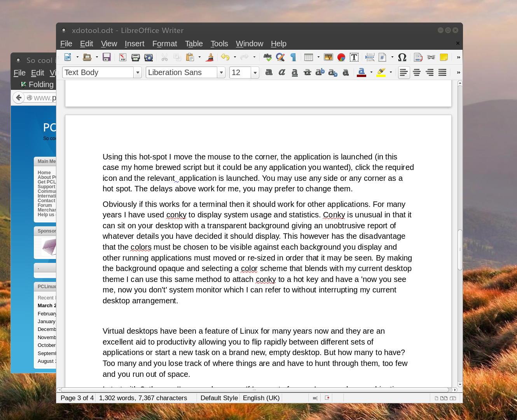Viewport: 517px width, 420px height.
Task: Insert a page break icon
Action: click(370, 57)
